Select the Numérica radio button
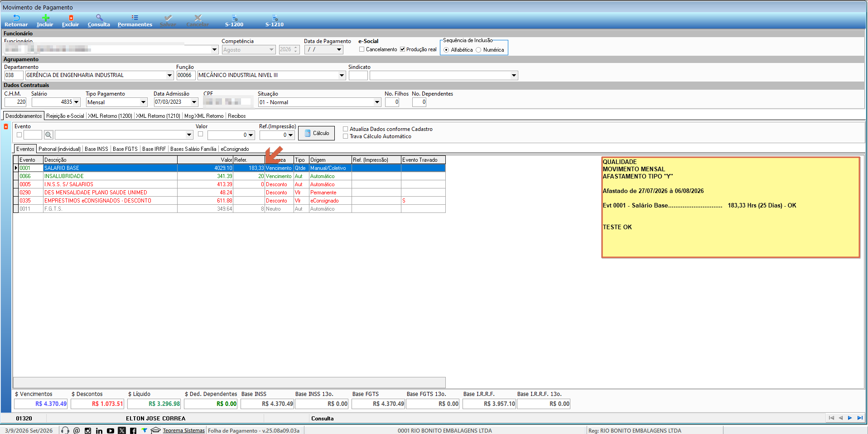This screenshot has width=868, height=434. (x=478, y=50)
